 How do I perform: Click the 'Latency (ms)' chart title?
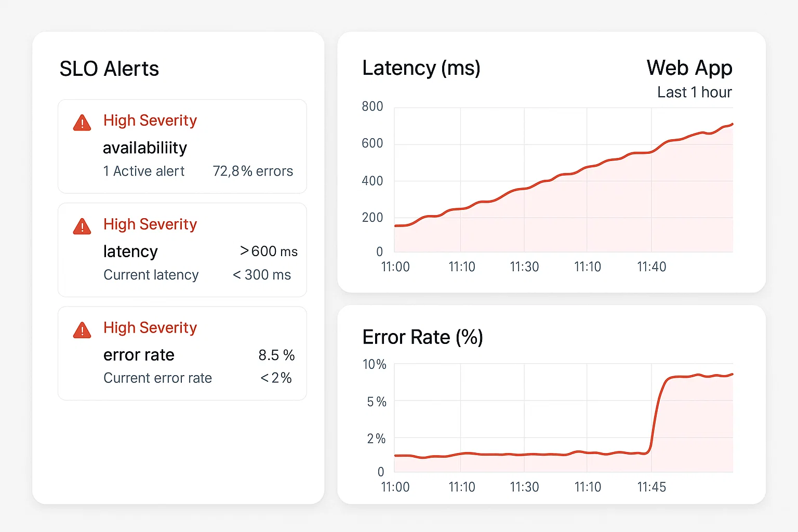[x=421, y=68]
